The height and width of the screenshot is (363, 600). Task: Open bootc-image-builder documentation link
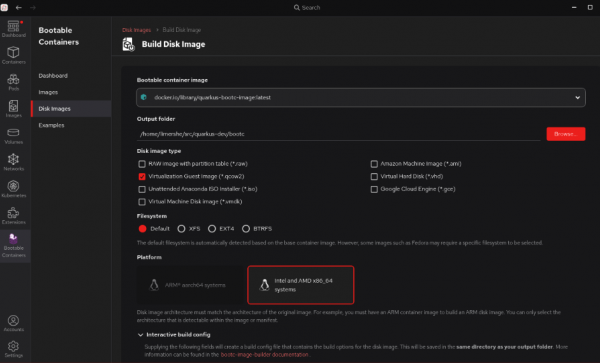coord(264,355)
